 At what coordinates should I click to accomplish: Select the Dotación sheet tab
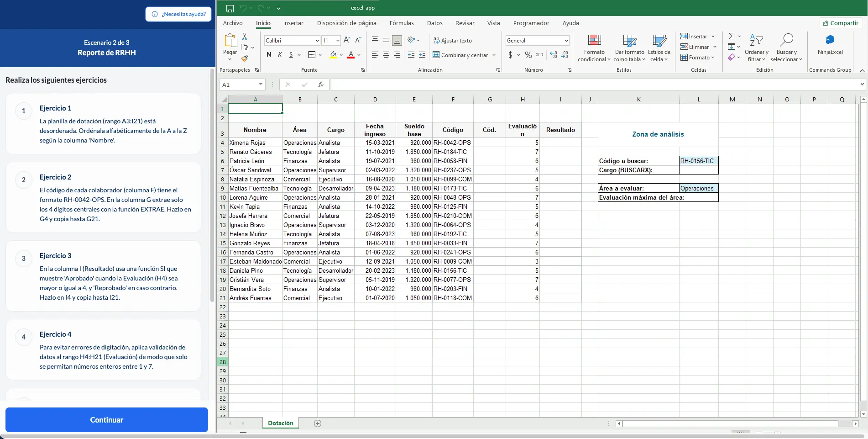pos(280,423)
